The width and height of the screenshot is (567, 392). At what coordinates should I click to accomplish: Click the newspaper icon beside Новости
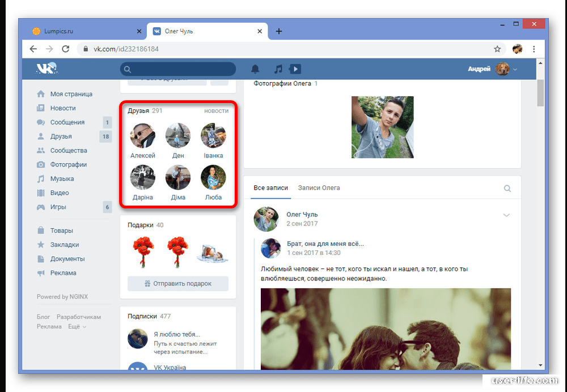point(41,108)
